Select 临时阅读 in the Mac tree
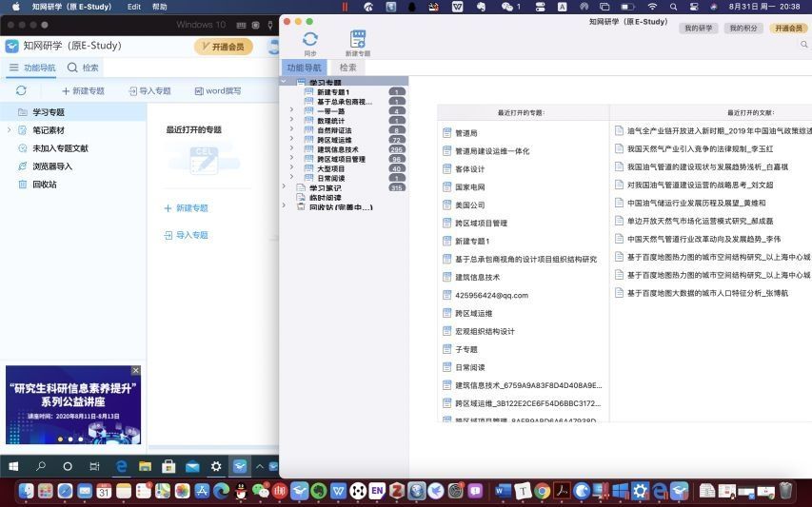Image resolution: width=812 pixels, height=507 pixels. pos(326,198)
